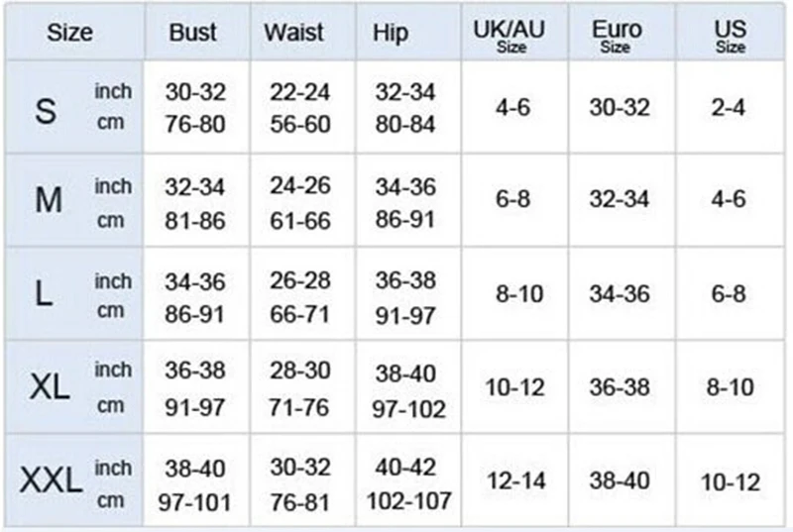
Task: Select the XL size row label
Action: pyautogui.click(x=50, y=387)
